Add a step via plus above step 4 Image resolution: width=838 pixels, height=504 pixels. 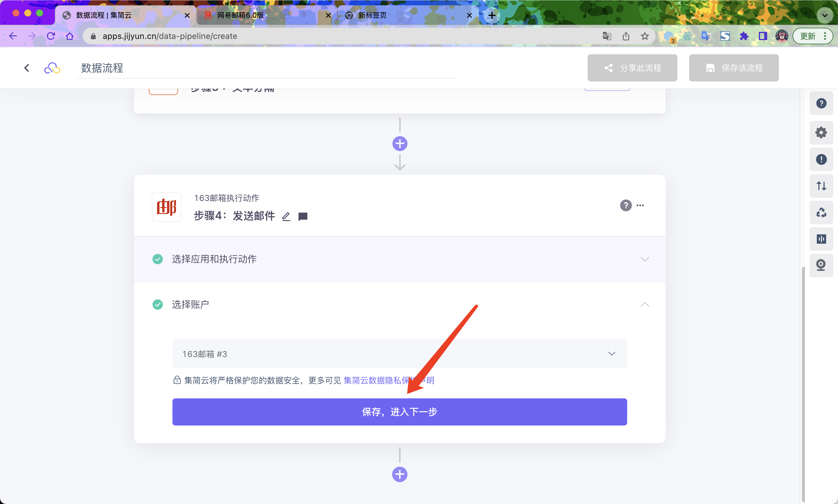click(x=400, y=144)
